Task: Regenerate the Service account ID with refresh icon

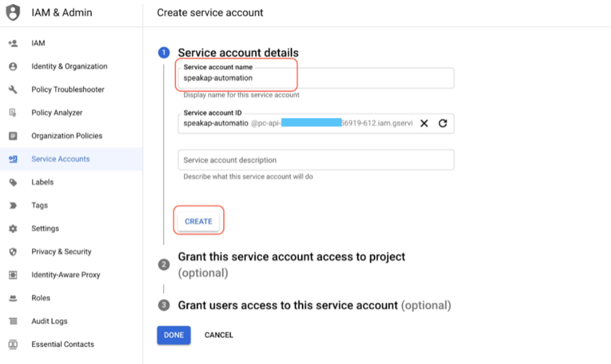Action: coord(442,123)
